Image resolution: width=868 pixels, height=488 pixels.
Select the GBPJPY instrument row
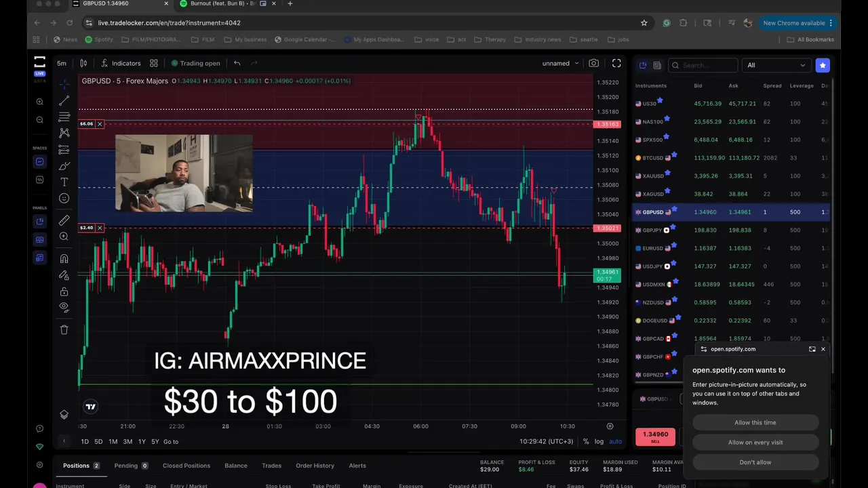pos(732,230)
